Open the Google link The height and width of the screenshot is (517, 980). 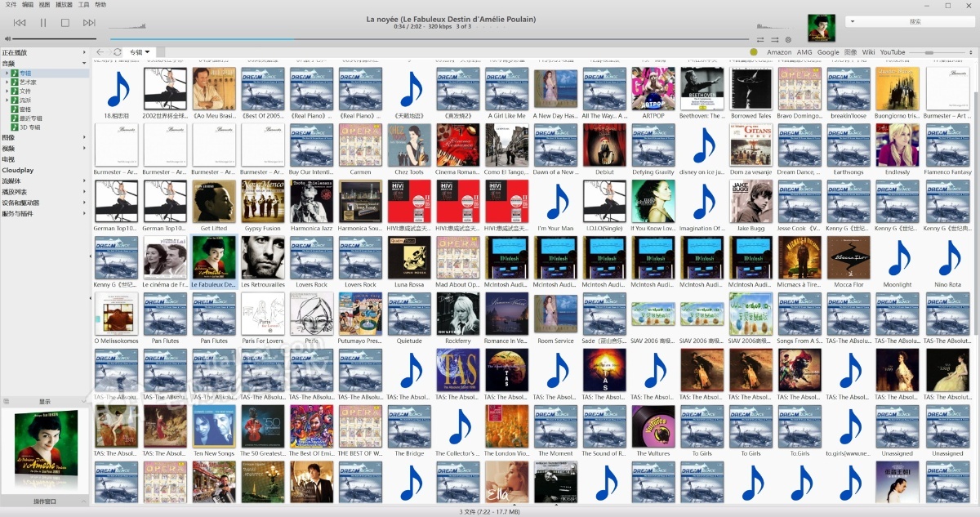(828, 52)
